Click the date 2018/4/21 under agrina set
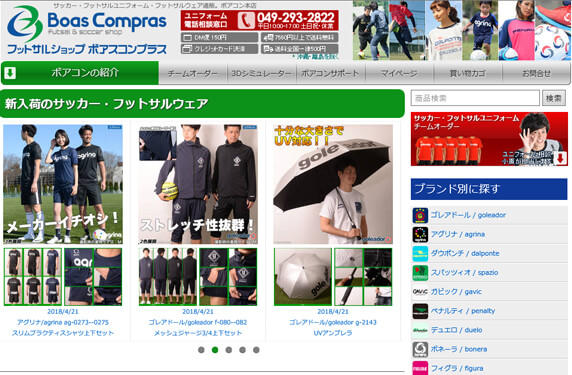This screenshot has width=572, height=375. tap(63, 312)
